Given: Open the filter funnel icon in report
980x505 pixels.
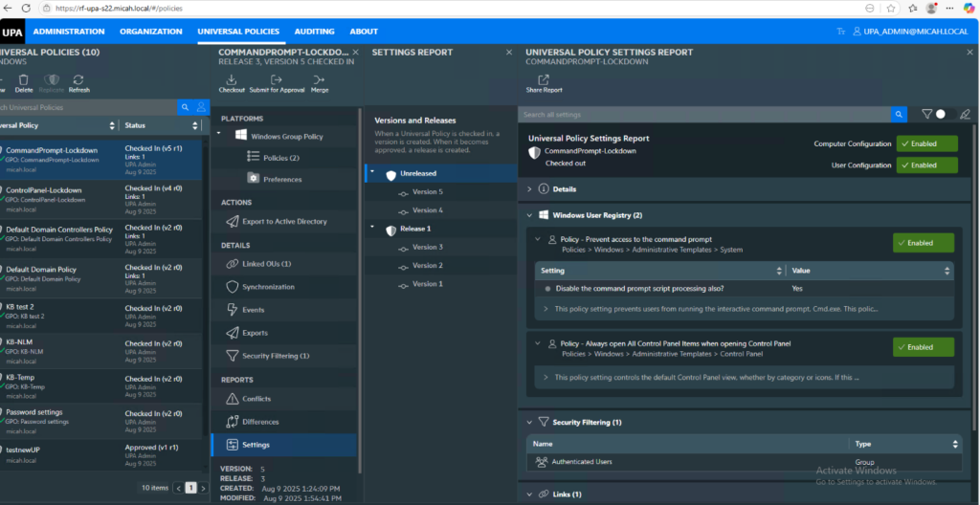Looking at the screenshot, I should coord(926,114).
